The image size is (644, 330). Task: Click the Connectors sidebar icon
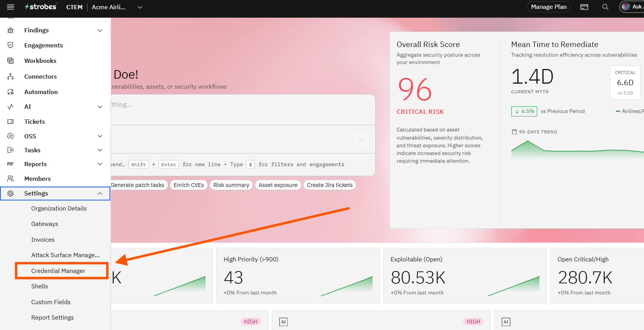click(10, 76)
